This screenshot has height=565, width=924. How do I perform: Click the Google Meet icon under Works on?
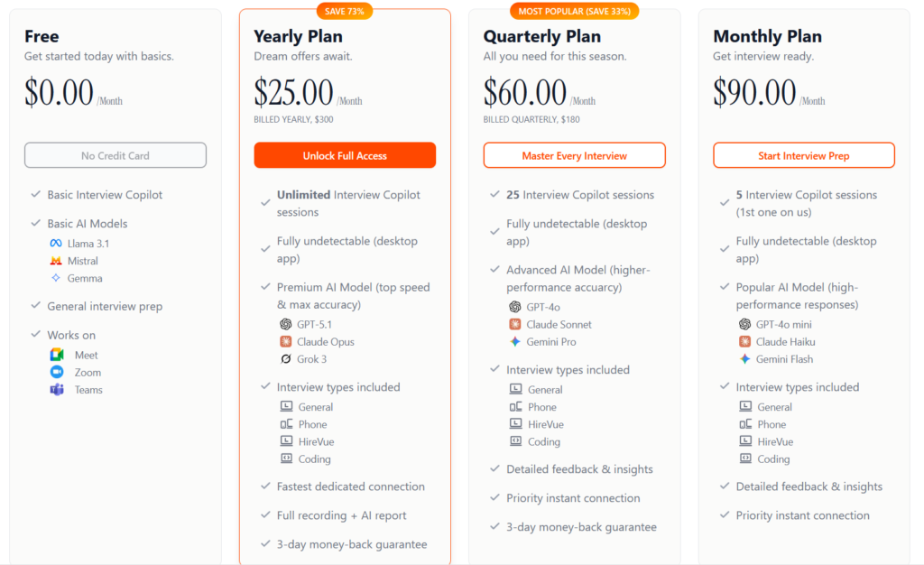[x=57, y=354]
